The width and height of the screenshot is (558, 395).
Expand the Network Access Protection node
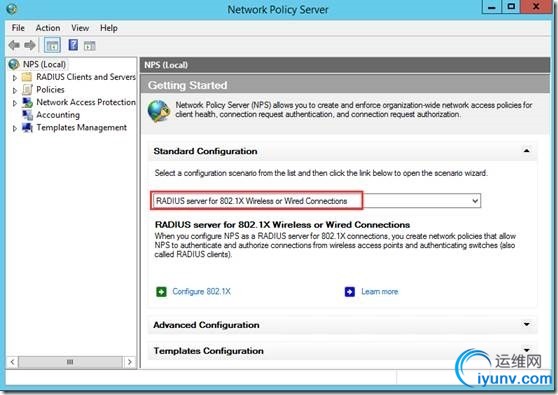(15, 103)
